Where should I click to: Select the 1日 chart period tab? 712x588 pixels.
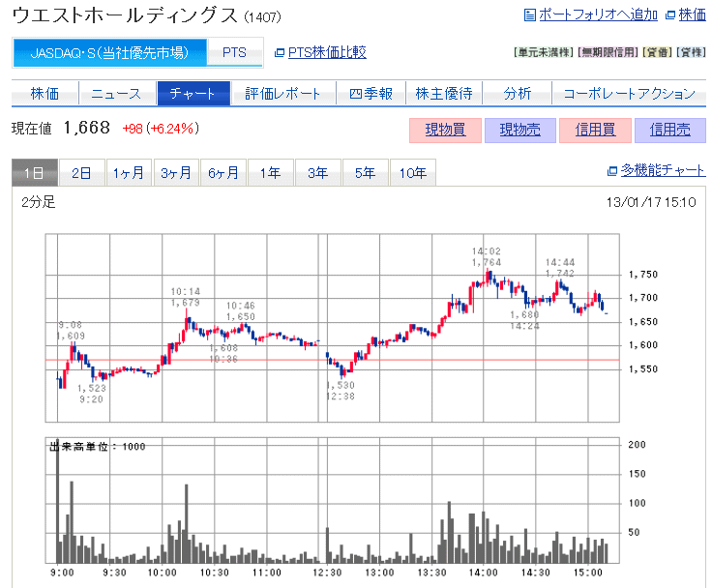(35, 172)
